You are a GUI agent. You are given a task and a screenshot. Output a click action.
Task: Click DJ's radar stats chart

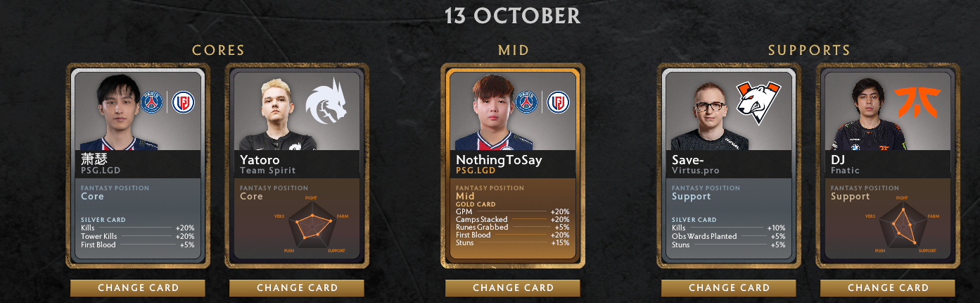pos(901,225)
